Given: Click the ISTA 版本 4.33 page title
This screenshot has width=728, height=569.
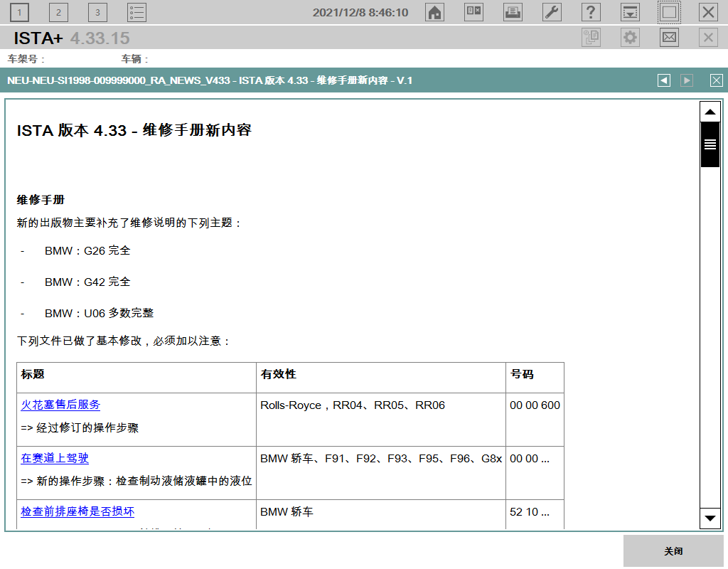Looking at the screenshot, I should (134, 131).
